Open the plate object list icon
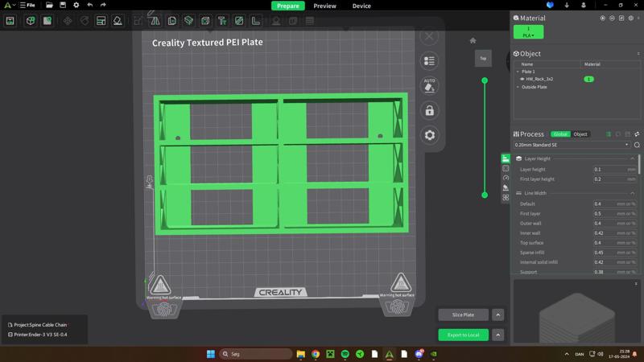 (429, 60)
